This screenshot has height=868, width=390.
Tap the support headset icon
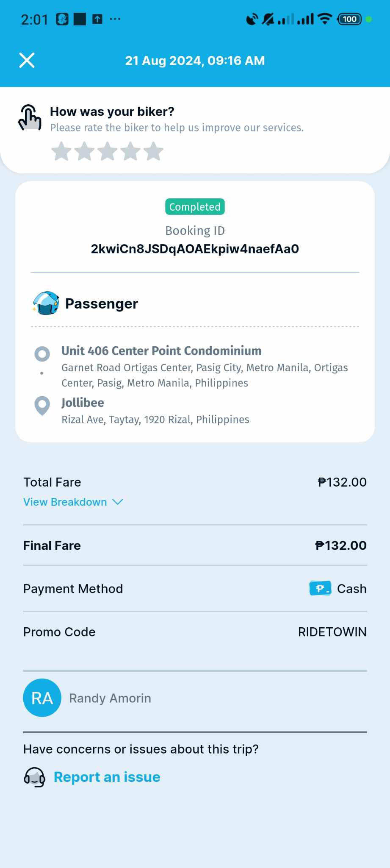34,777
